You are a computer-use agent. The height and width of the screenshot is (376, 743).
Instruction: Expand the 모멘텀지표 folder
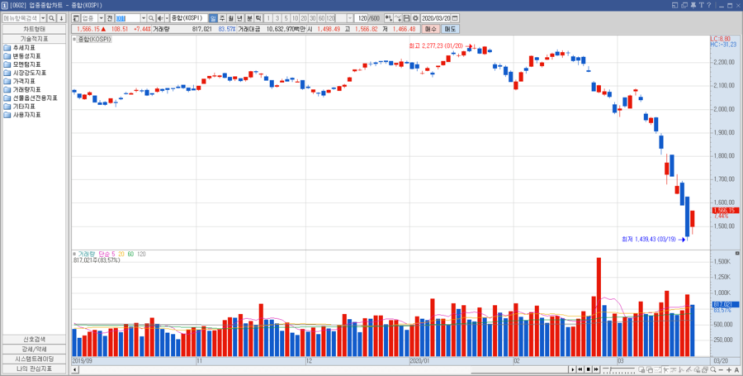22,64
